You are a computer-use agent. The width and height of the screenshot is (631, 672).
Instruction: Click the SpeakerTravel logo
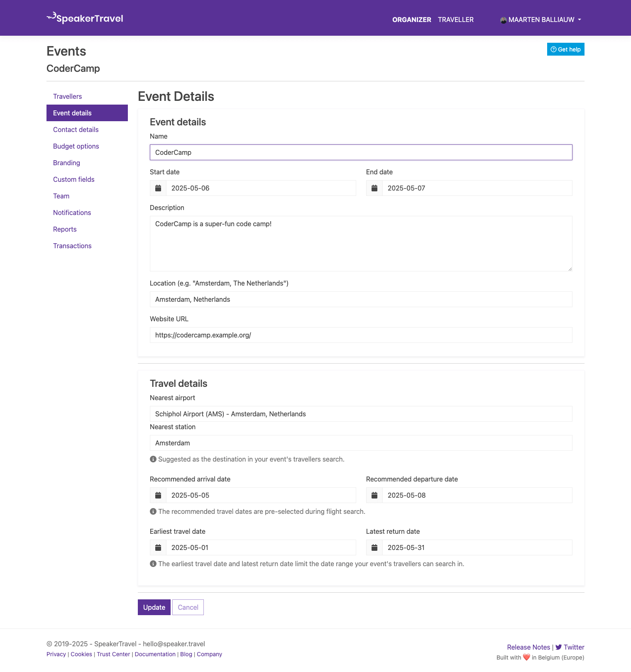[x=85, y=18]
